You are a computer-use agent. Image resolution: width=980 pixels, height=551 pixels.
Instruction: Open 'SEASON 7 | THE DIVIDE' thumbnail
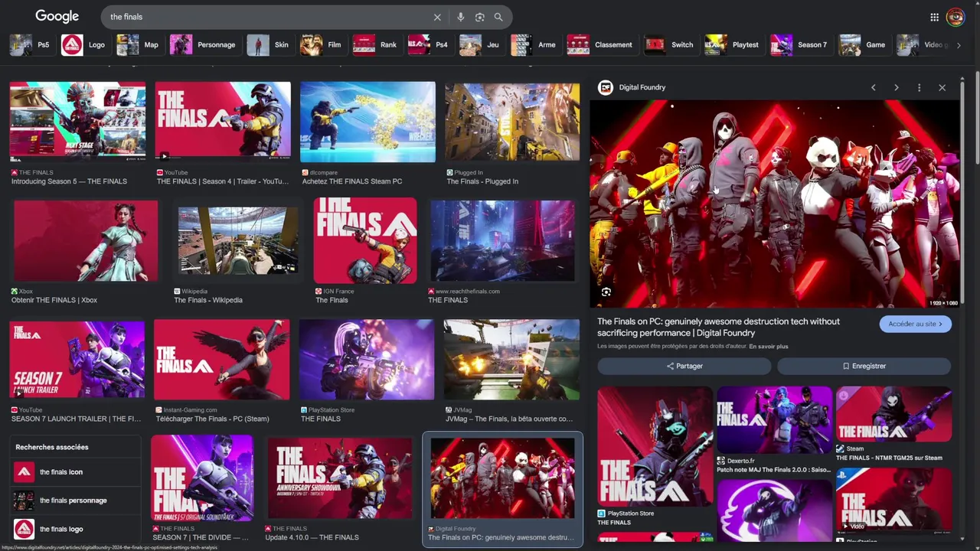point(202,478)
